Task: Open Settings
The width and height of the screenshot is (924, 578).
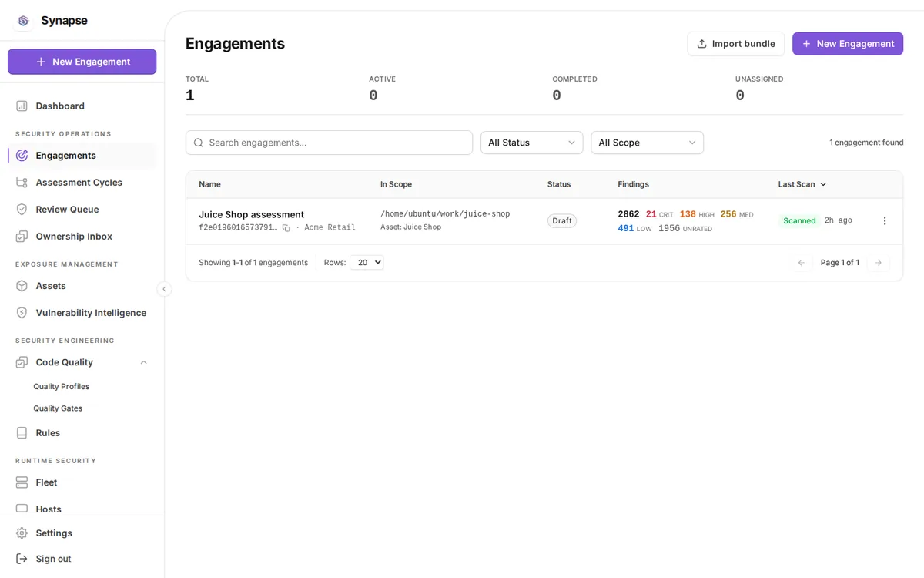Action: coord(54,533)
